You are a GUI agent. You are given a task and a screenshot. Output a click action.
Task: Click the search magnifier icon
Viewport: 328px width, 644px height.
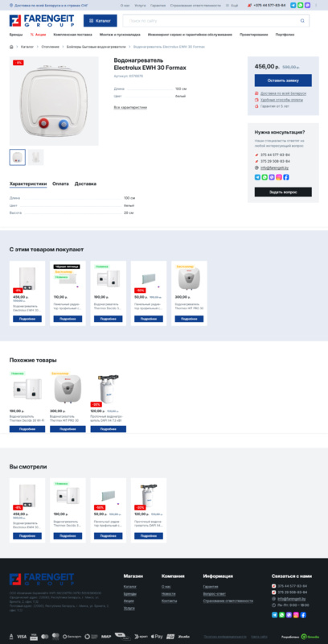302,21
